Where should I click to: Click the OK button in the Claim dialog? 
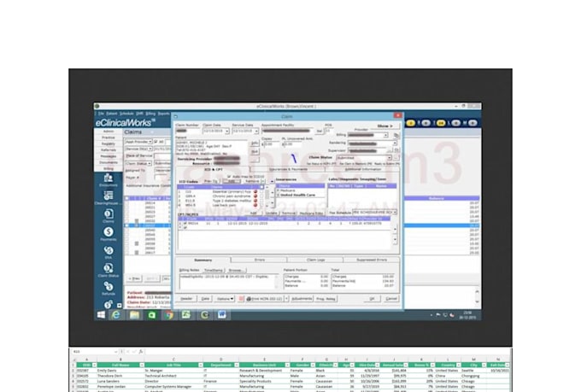pos(372,299)
